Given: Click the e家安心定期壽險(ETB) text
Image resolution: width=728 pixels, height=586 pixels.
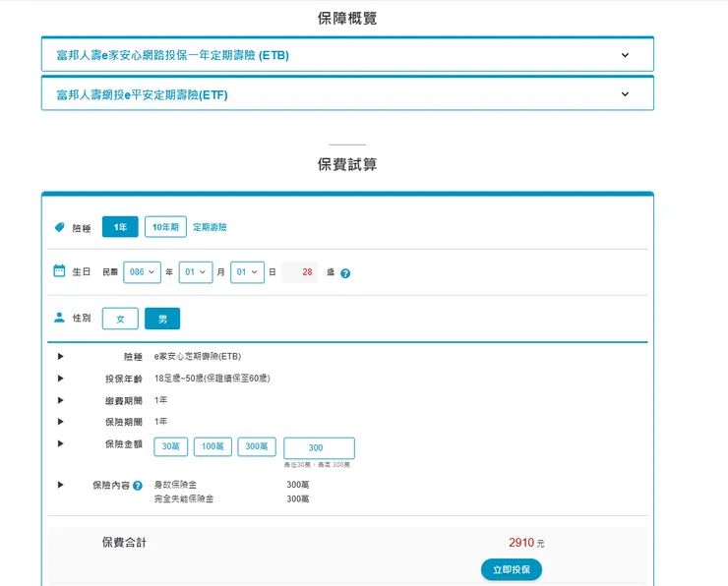Looking at the screenshot, I should (x=198, y=356).
